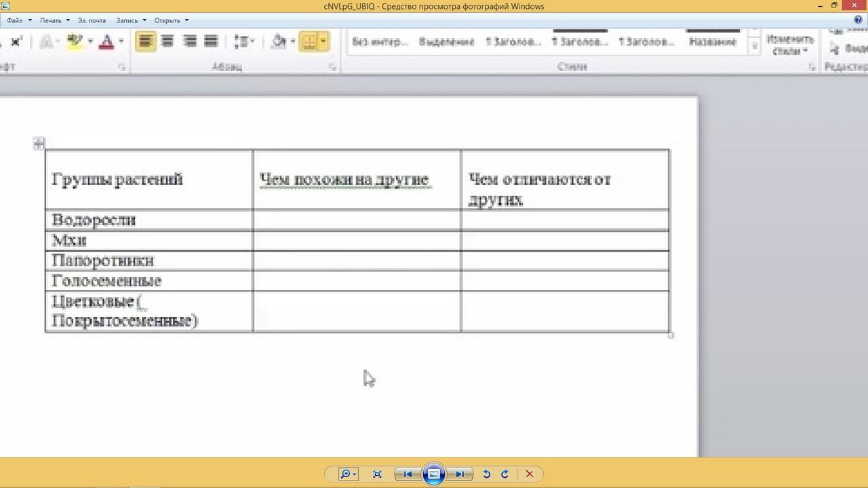Select the Название style
868x488 pixels.
[x=712, y=41]
